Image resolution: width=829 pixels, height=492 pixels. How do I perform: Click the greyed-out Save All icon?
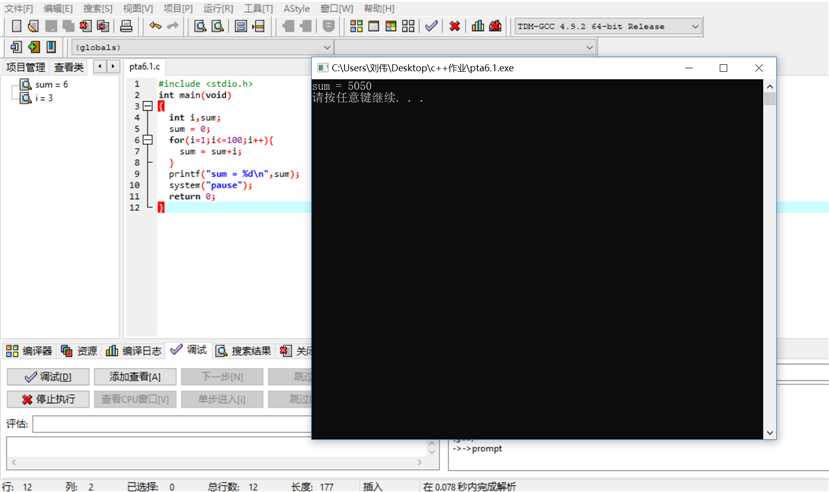click(68, 26)
